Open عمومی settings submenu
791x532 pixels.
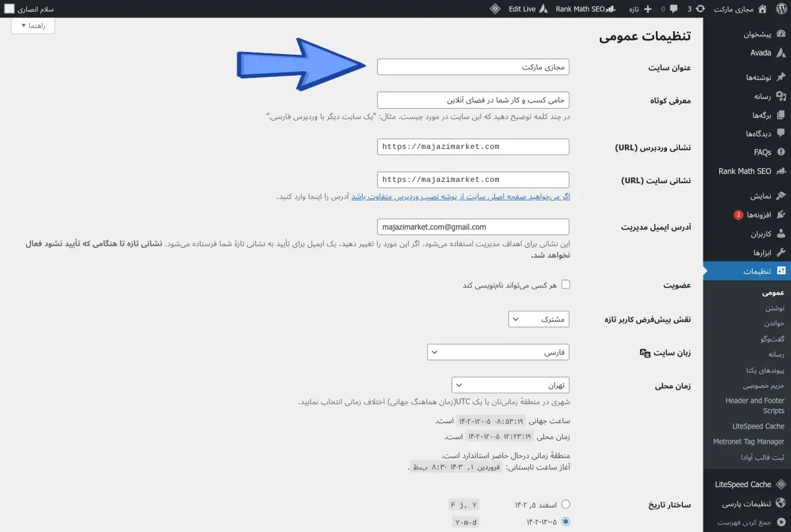pyautogui.click(x=774, y=292)
